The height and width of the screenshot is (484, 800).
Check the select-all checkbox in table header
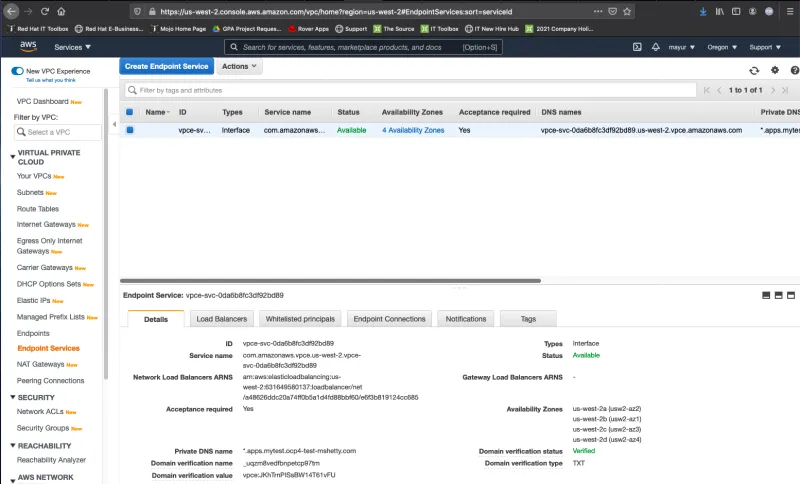[x=129, y=112]
